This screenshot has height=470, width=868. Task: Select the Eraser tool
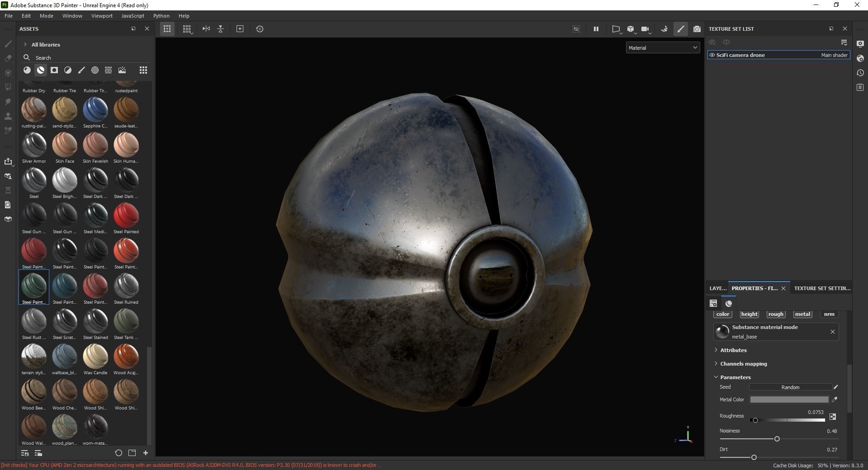8,58
